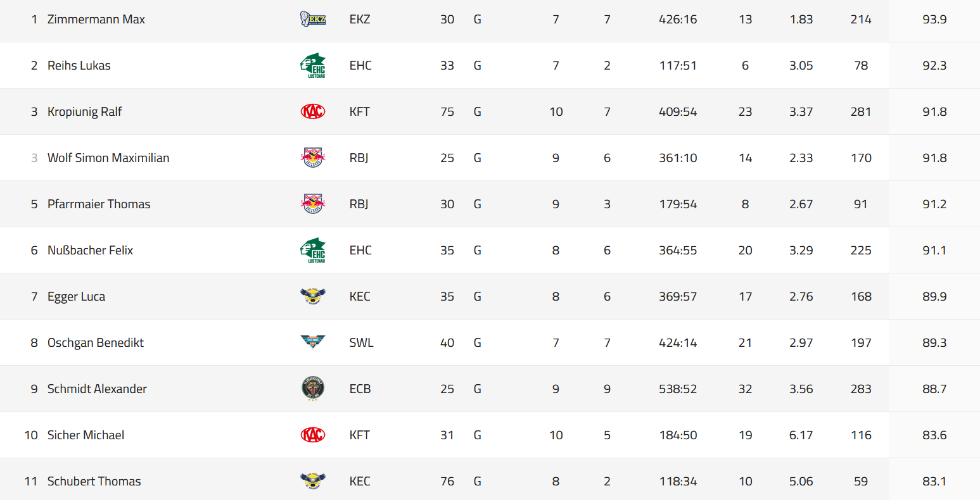The height and width of the screenshot is (500, 980).
Task: Click the 93.9 save percentage cell
Action: coord(934,19)
